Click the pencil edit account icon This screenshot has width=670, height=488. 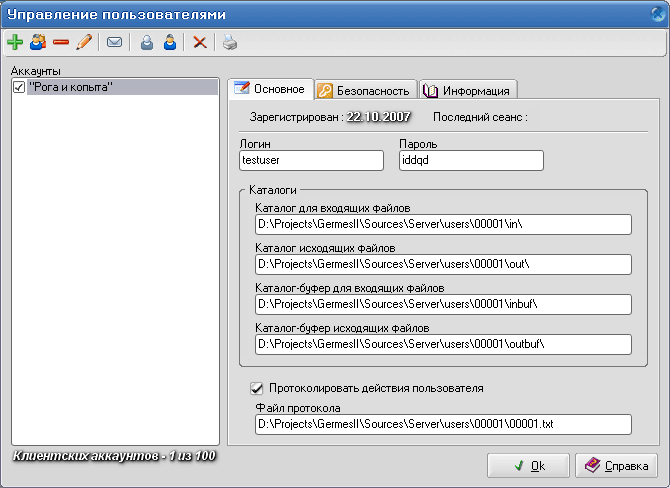pyautogui.click(x=84, y=42)
